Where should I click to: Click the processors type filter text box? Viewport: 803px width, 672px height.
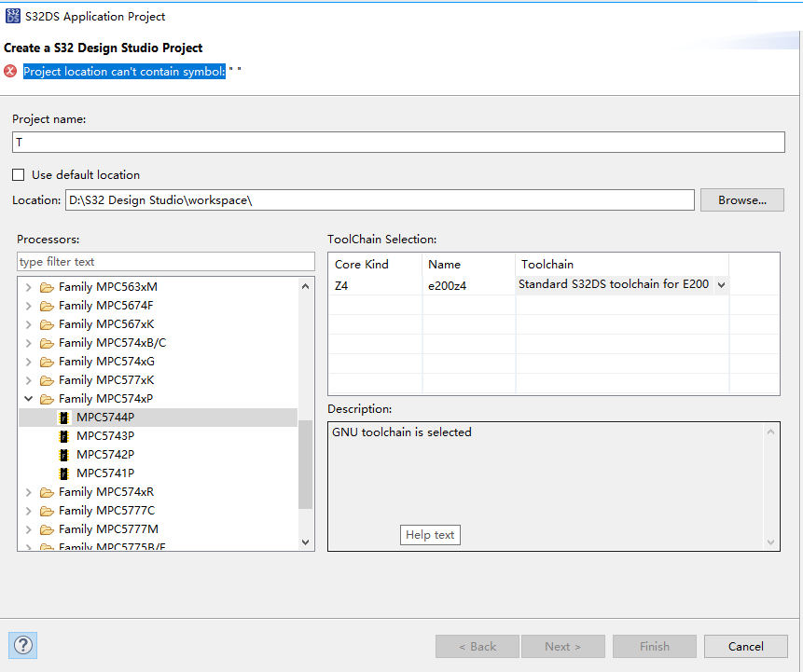pos(166,262)
